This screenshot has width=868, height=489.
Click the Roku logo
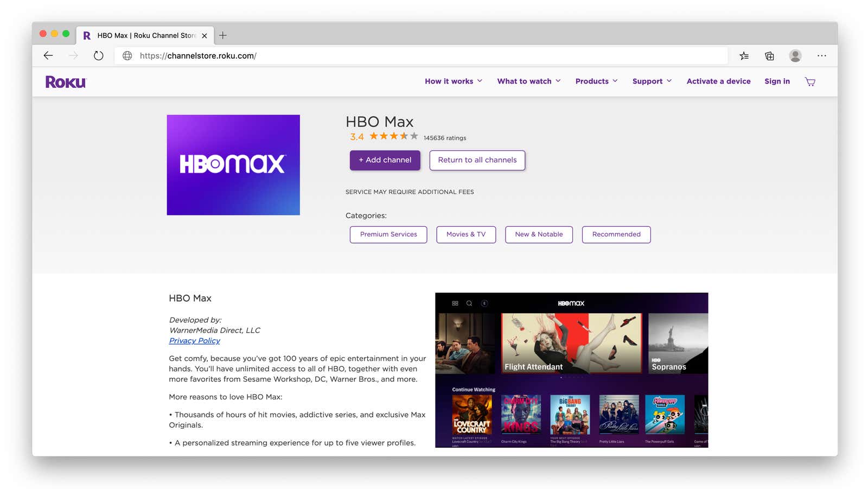click(x=66, y=82)
